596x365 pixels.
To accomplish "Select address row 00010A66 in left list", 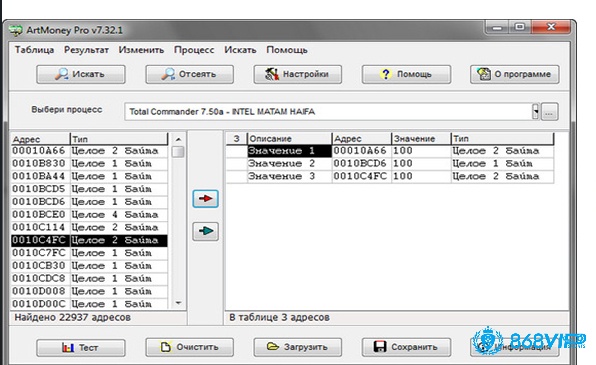I will (89, 151).
